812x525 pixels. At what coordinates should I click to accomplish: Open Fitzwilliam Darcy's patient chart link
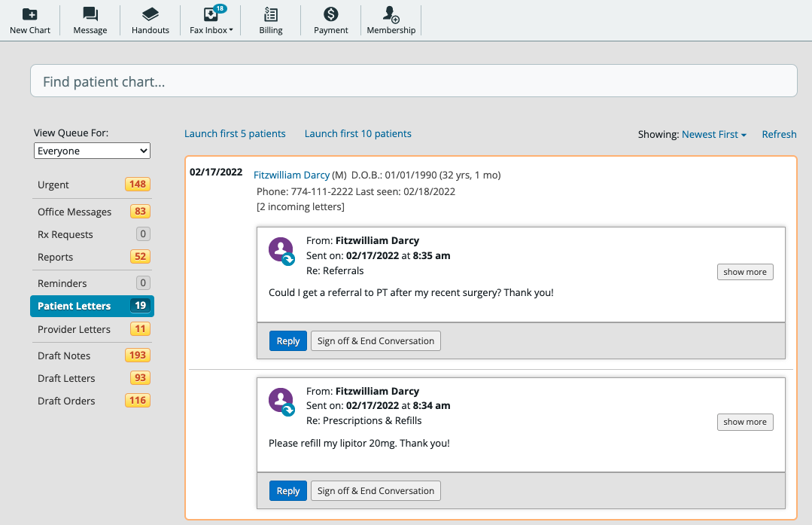[x=291, y=175]
